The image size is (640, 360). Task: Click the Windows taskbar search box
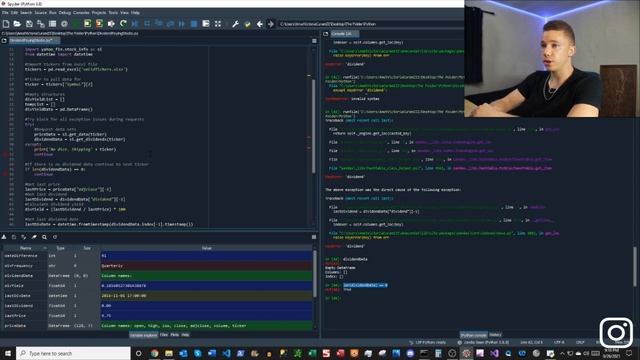(x=73, y=353)
